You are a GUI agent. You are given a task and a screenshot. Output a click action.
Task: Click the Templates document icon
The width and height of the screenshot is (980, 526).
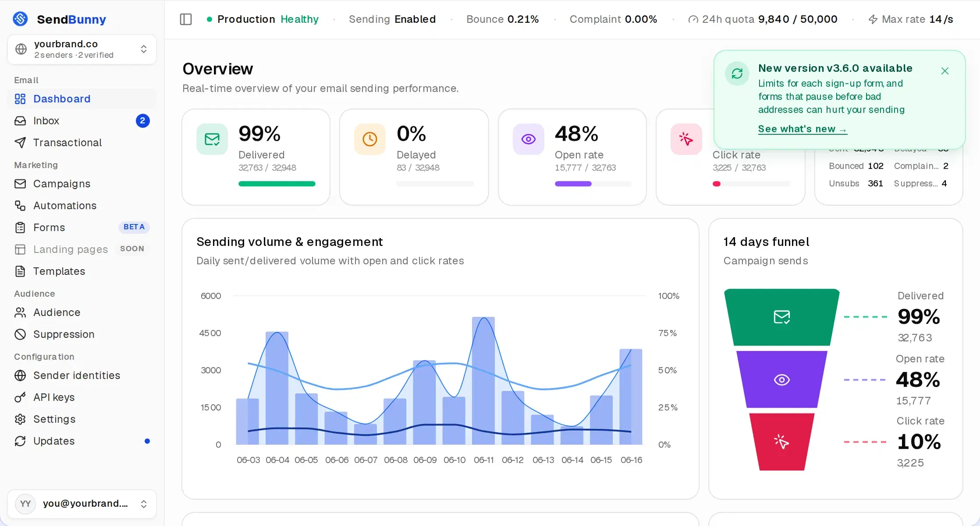[x=20, y=271]
